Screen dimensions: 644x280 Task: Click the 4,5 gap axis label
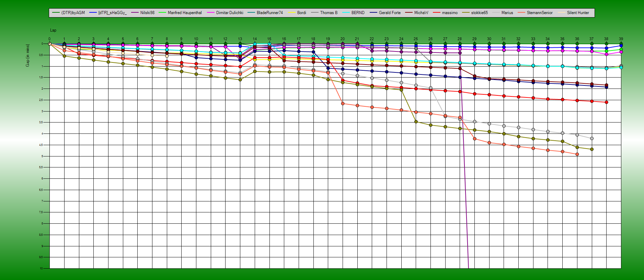[41, 145]
